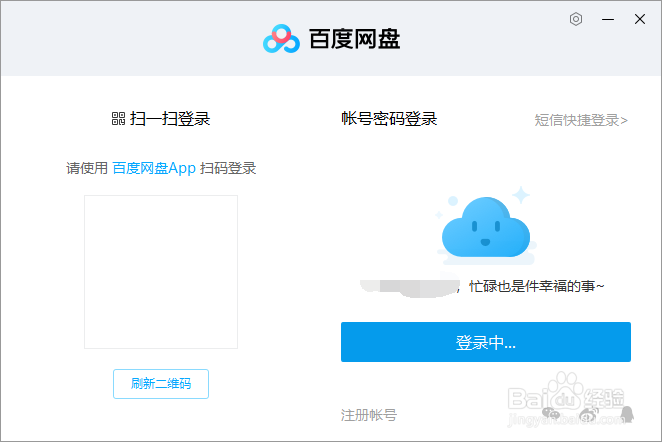Screen dimensions: 662x442
Task: Click the 百度网盘 title text
Action: coord(355,39)
